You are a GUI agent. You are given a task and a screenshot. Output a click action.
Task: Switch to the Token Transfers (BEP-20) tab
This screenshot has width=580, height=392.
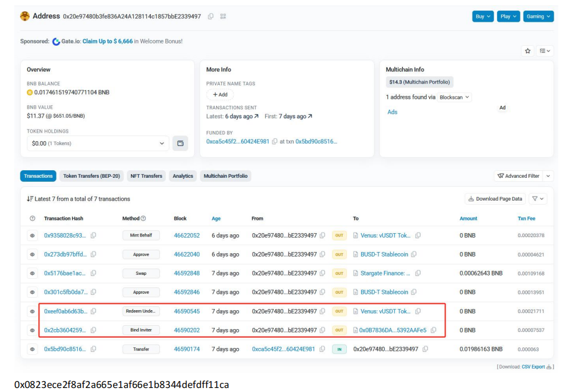91,176
